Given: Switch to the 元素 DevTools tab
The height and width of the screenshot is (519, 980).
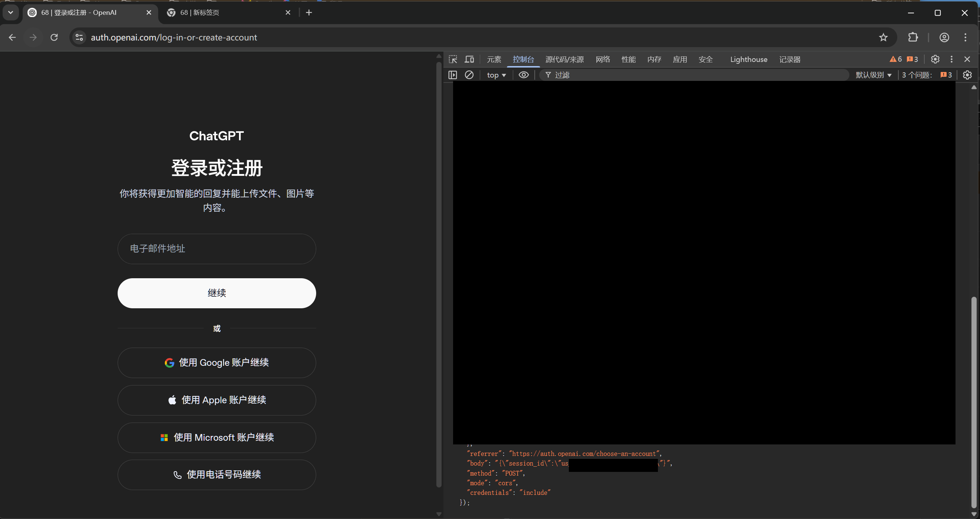Looking at the screenshot, I should point(494,59).
